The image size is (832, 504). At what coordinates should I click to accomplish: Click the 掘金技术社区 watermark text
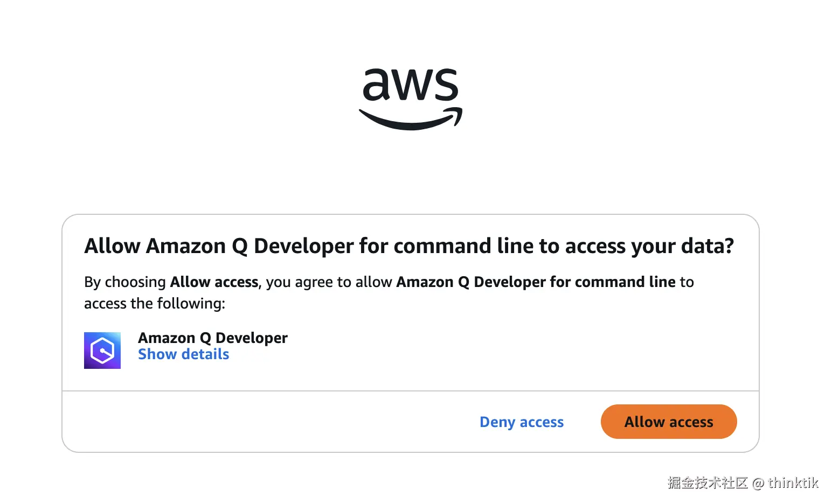[x=708, y=482]
